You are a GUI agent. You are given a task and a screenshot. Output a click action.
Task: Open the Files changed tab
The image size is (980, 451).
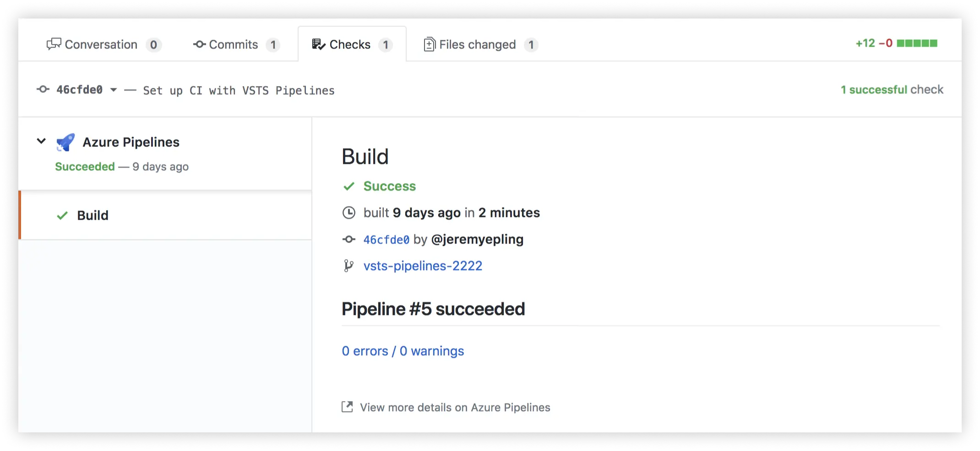(x=477, y=44)
